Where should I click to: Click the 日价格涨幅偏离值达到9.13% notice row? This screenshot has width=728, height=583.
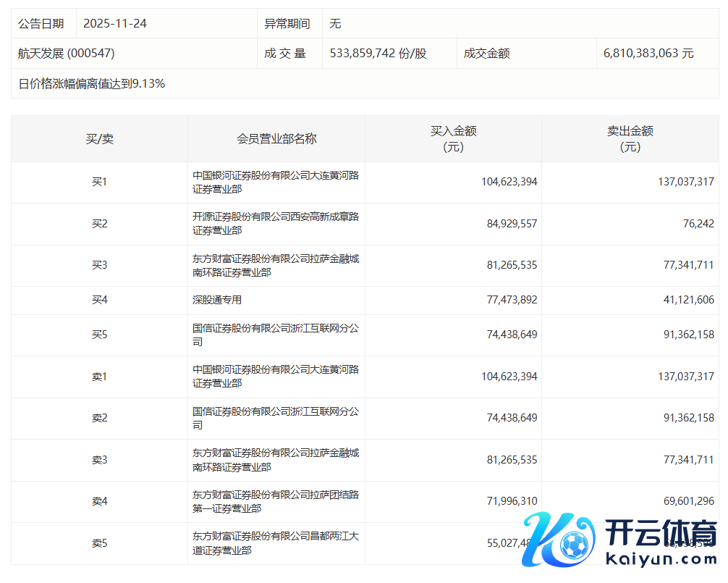point(92,84)
